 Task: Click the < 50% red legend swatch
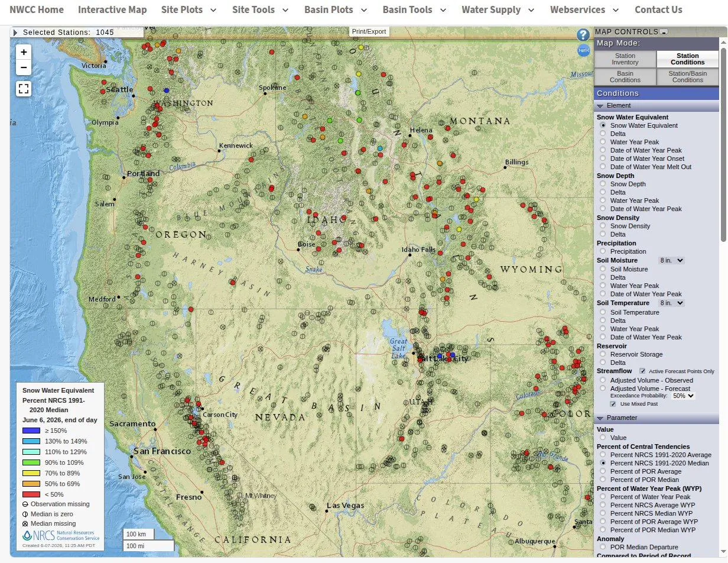[31, 494]
